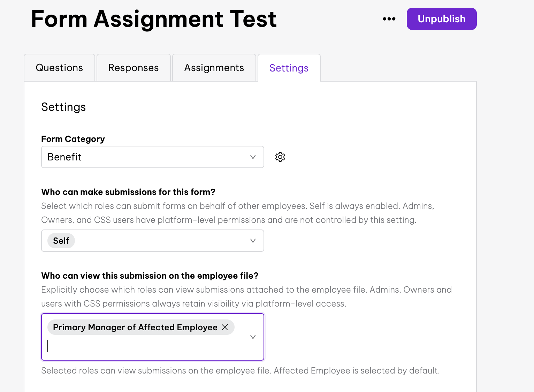This screenshot has width=534, height=392.
Task: Click the Form Category label
Action: tap(73, 139)
